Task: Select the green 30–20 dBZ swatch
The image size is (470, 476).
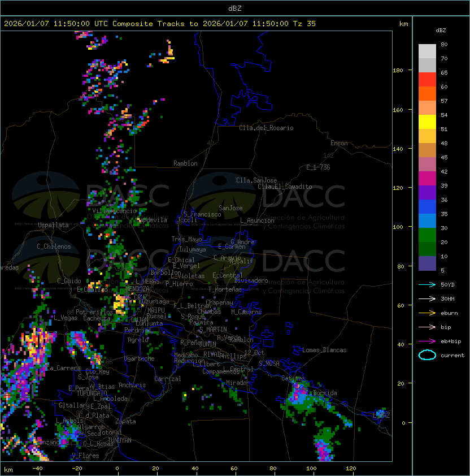Action: click(x=427, y=235)
